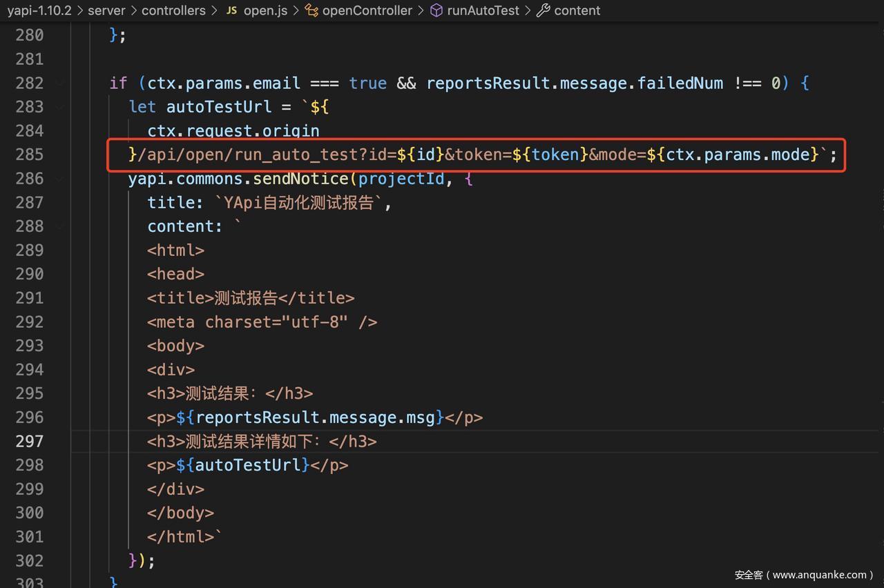
Task: Open the runAutoTest breadcrumb dropdown
Action: coord(483,10)
